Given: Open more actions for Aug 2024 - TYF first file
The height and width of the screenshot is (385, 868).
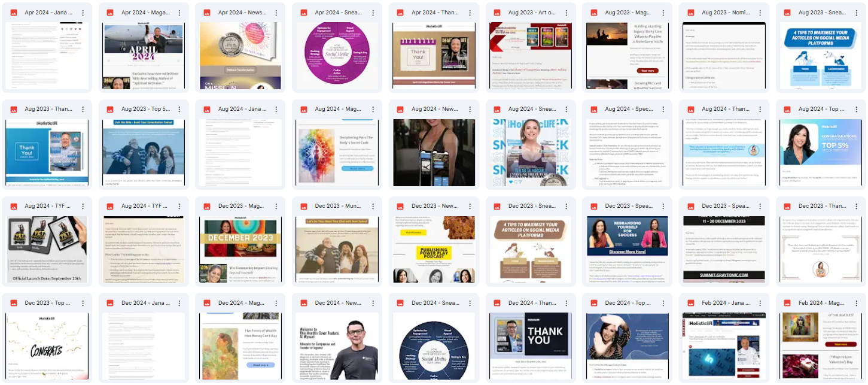Looking at the screenshot, I should click(83, 207).
